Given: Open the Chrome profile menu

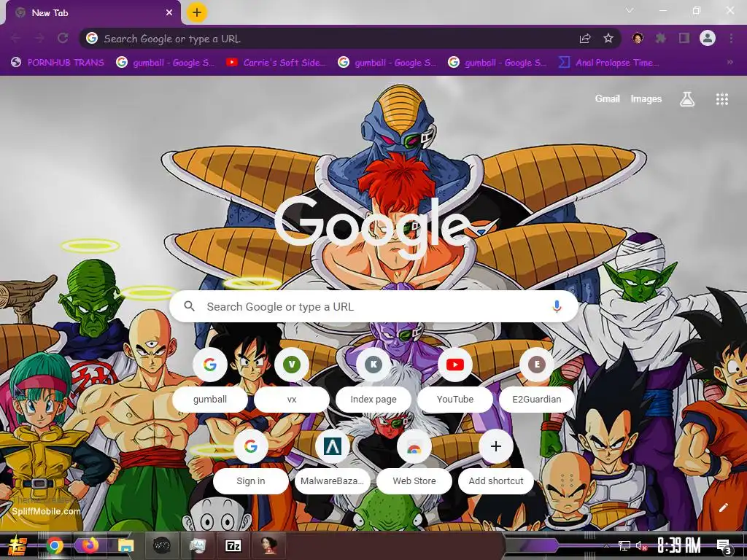Looking at the screenshot, I should [708, 38].
